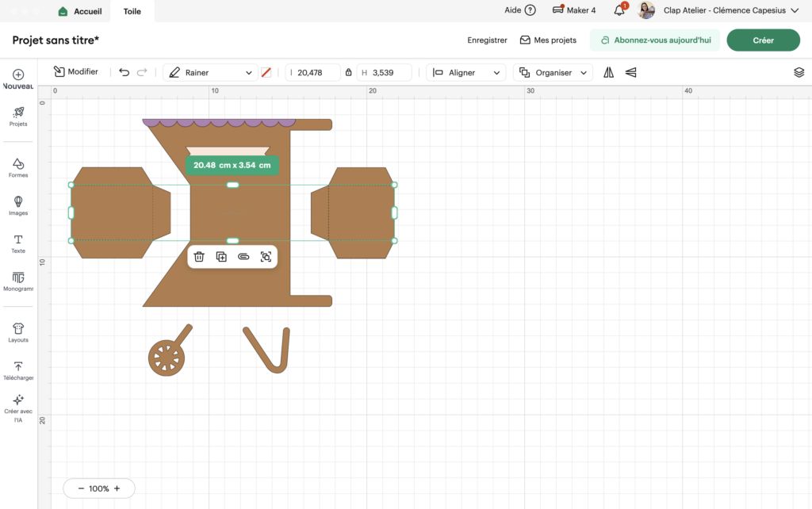Image resolution: width=812 pixels, height=509 pixels.
Task: Click the green Créer button
Action: pos(763,40)
